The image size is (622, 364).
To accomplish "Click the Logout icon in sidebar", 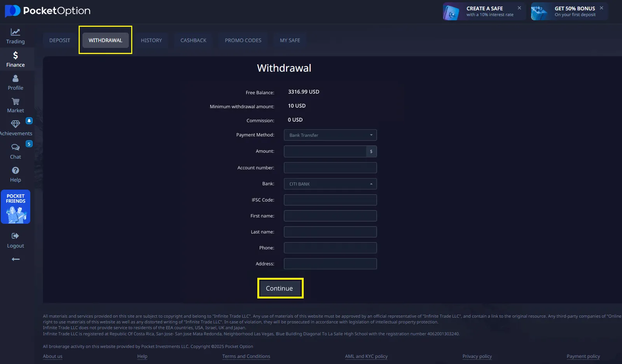I will (x=16, y=236).
